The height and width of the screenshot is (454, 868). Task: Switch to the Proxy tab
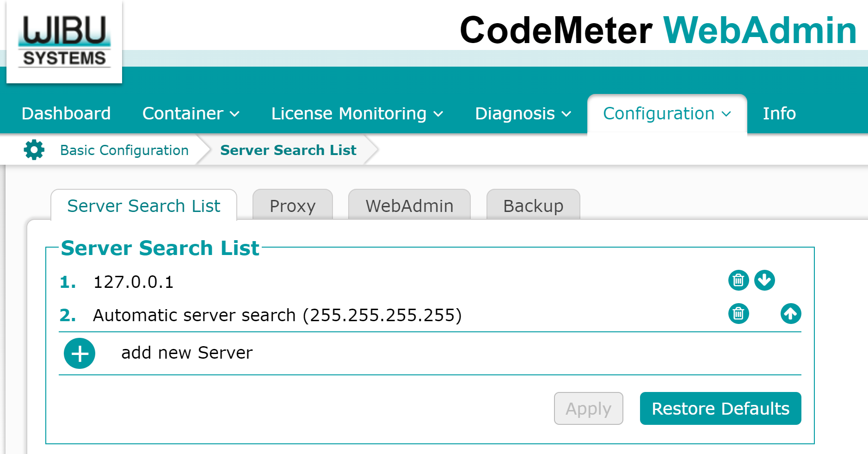[x=292, y=206]
